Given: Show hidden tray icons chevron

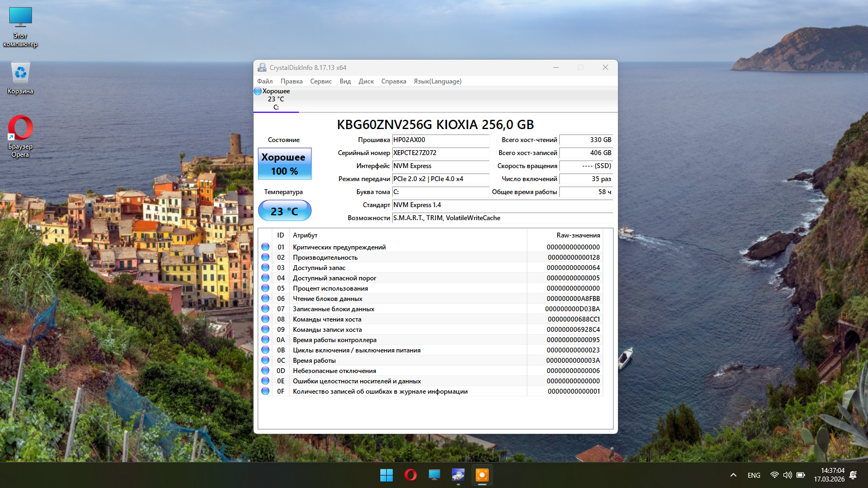Looking at the screenshot, I should coord(733,475).
